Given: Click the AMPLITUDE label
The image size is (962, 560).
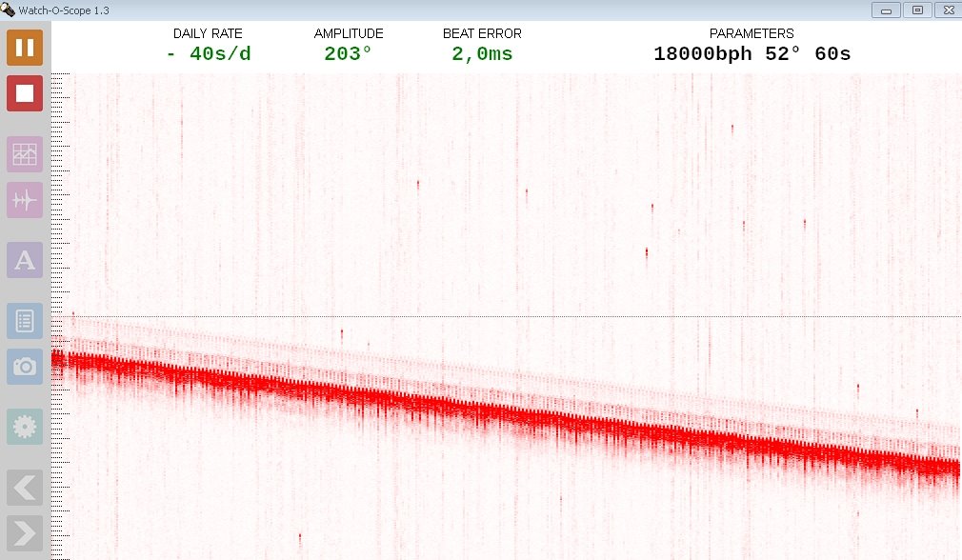Looking at the screenshot, I should tap(349, 33).
